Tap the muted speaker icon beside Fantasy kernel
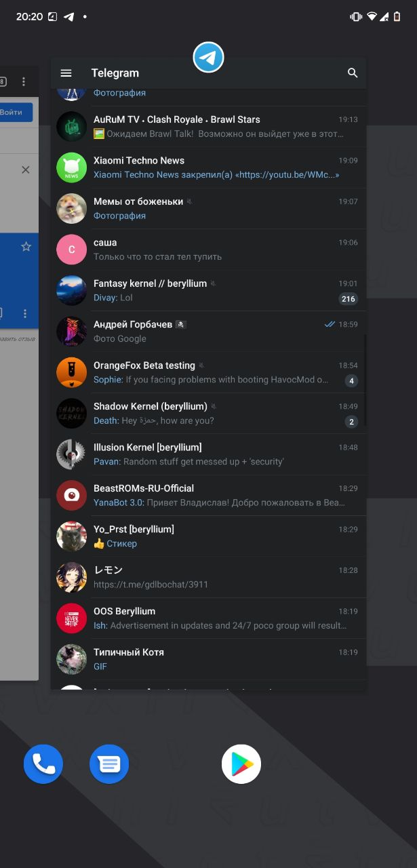The image size is (417, 868). [x=213, y=284]
